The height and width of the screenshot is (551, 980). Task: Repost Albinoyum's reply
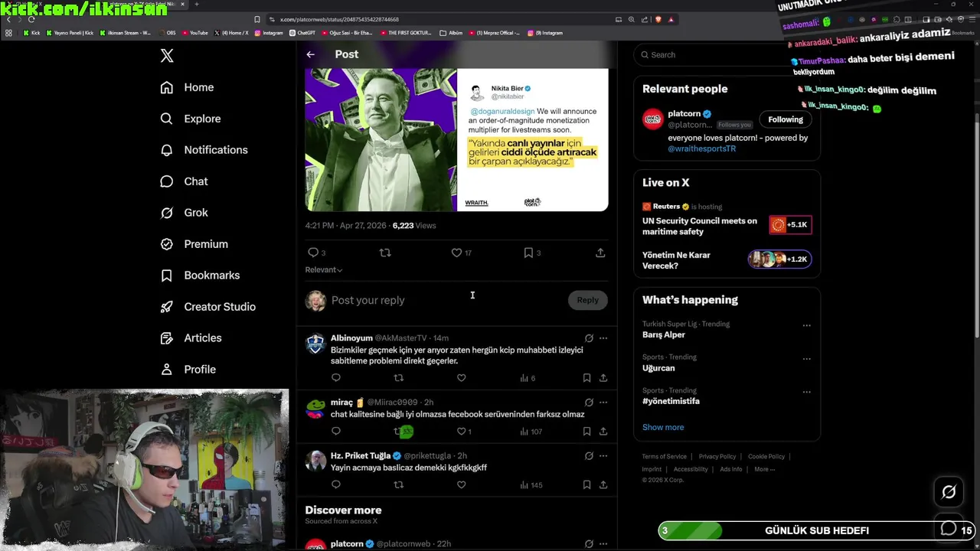[x=398, y=378]
